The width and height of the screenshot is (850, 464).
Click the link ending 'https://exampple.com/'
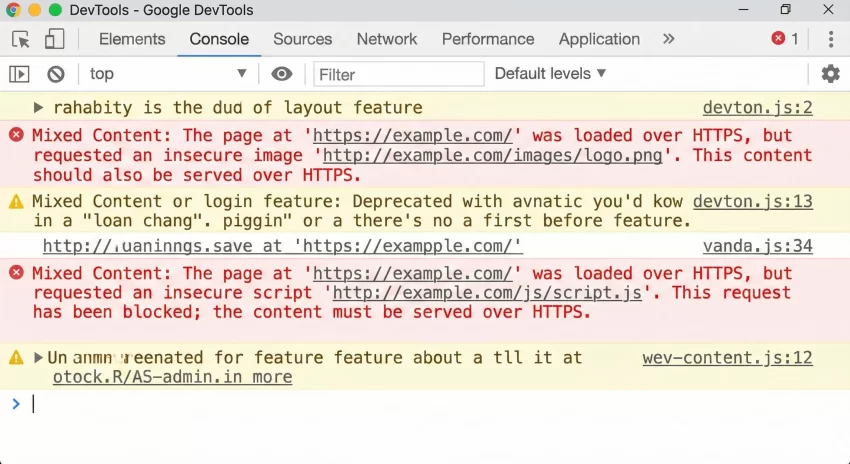pyautogui.click(x=282, y=246)
